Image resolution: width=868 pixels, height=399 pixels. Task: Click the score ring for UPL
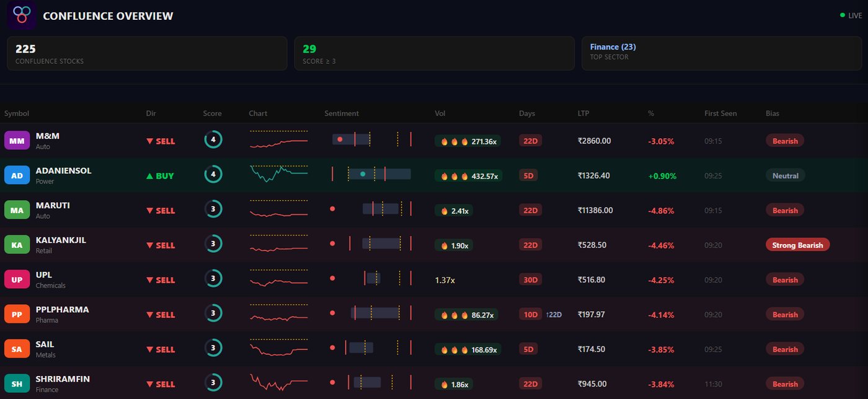click(x=213, y=279)
